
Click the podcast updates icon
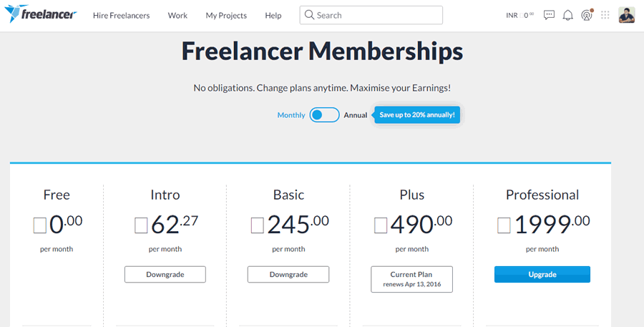587,15
